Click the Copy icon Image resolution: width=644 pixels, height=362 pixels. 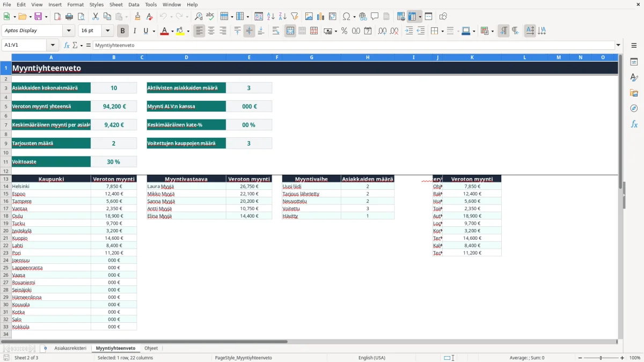107,17
